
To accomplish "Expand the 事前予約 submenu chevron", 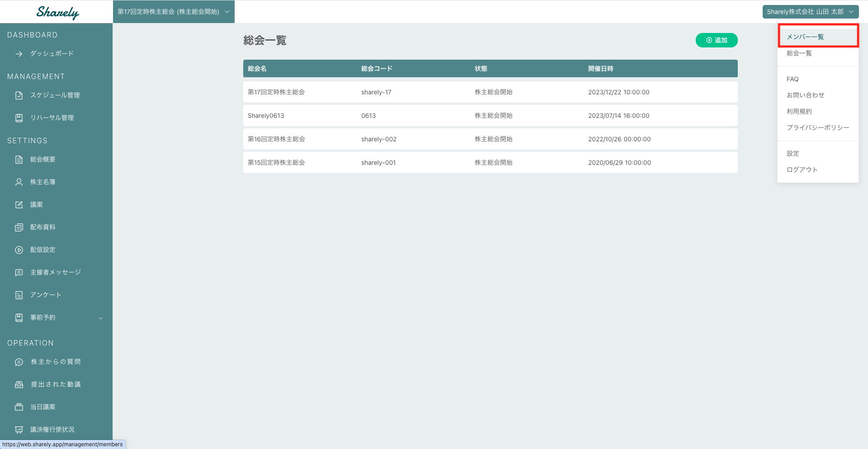I will (101, 318).
